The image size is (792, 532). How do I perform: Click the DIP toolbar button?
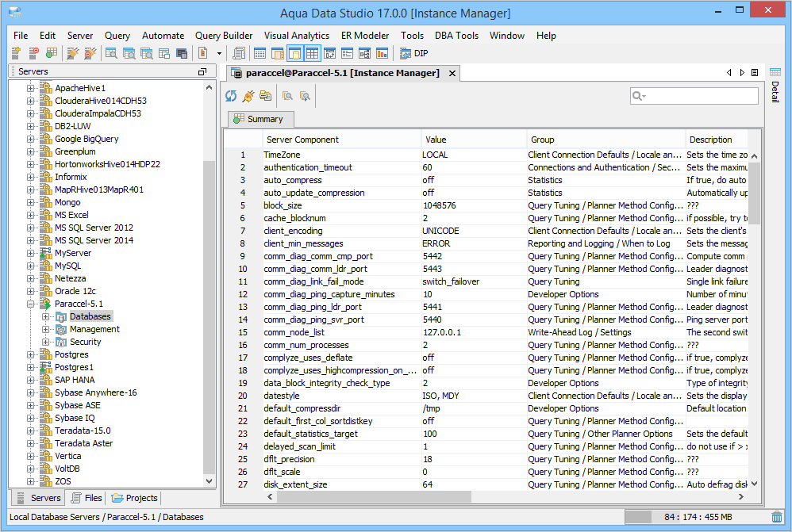(413, 53)
